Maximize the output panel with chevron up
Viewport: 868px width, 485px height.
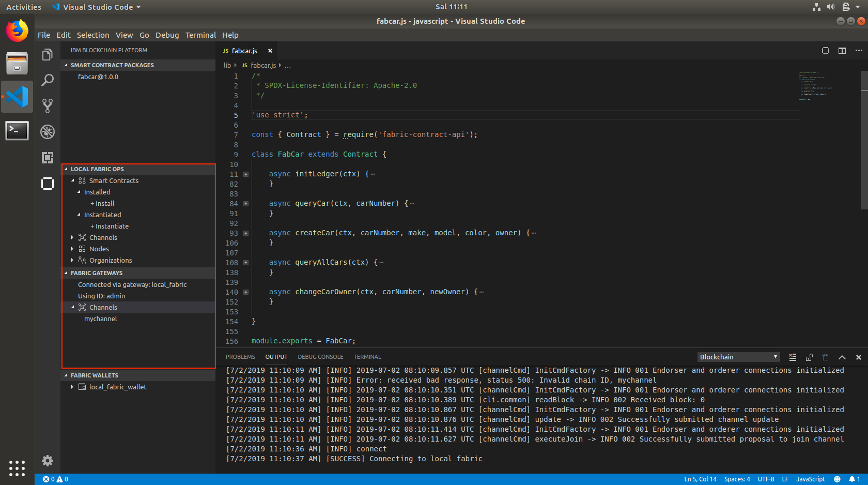(x=842, y=357)
